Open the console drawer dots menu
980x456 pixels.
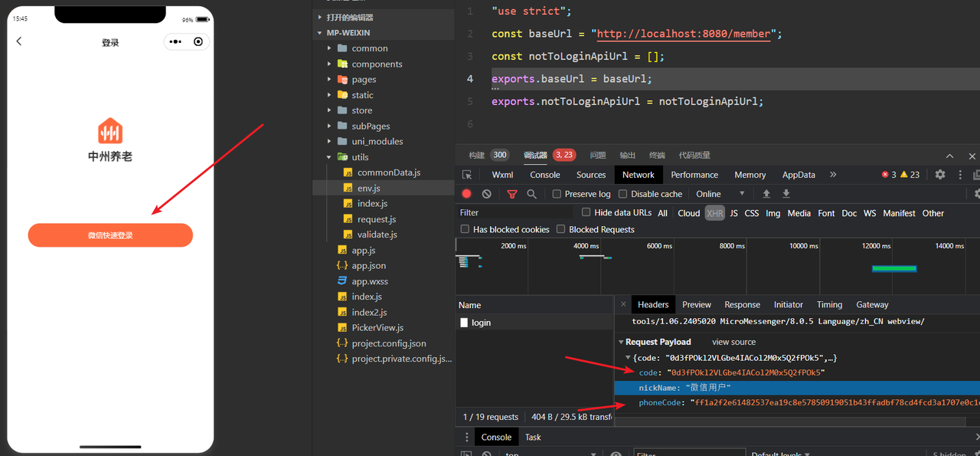(467, 437)
